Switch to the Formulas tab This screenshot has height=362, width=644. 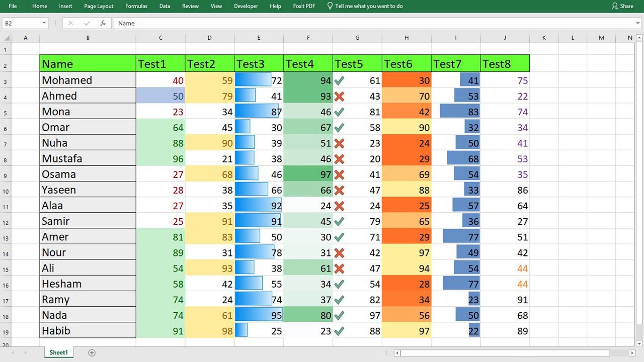click(136, 6)
